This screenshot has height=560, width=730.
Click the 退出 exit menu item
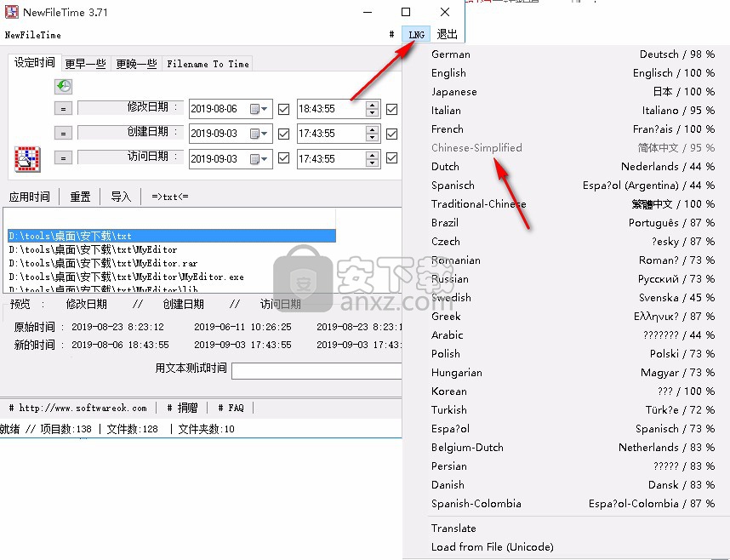447,35
